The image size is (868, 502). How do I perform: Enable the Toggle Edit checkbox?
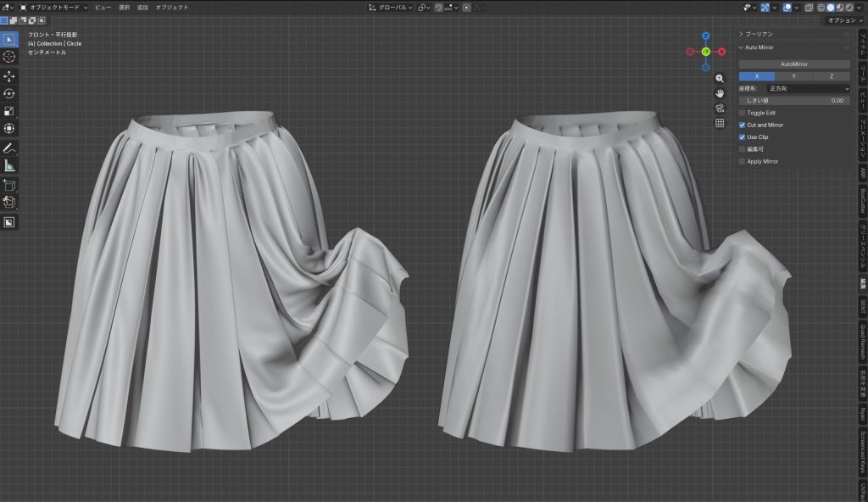click(743, 113)
